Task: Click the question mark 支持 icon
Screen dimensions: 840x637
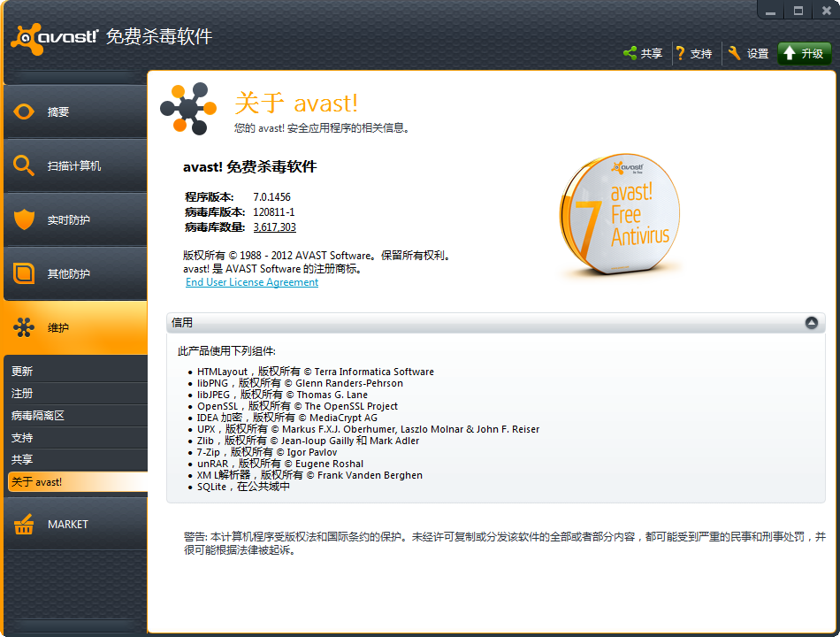Action: 680,53
